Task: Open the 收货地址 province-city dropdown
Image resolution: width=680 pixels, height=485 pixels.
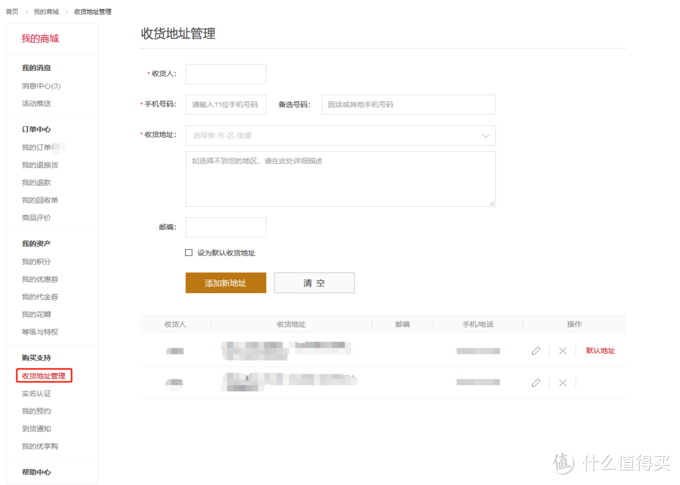Action: click(340, 136)
